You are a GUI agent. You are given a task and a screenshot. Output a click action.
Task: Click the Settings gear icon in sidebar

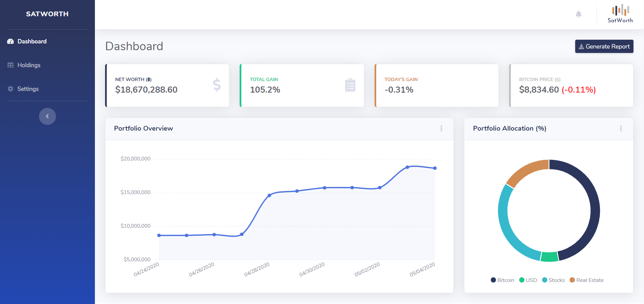(x=11, y=89)
